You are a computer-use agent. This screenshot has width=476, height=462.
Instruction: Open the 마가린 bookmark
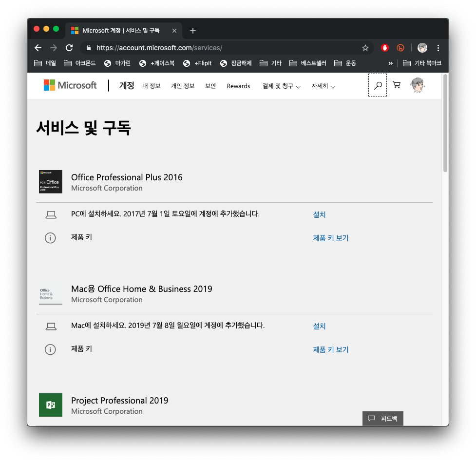117,63
